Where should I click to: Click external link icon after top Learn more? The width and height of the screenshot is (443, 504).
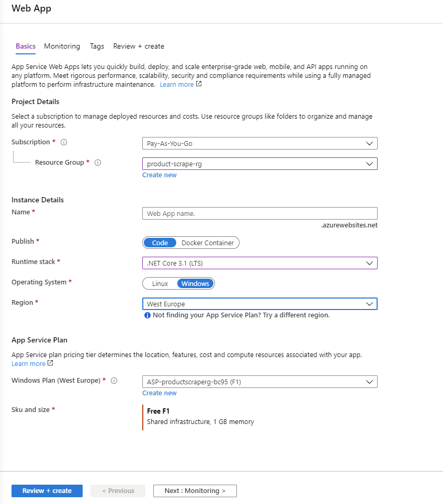(199, 84)
